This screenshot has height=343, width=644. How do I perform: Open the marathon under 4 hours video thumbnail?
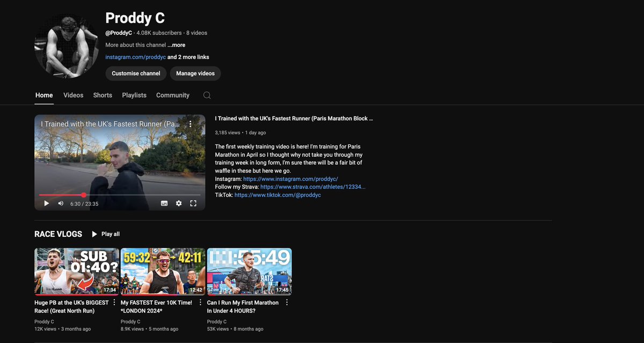coord(249,271)
